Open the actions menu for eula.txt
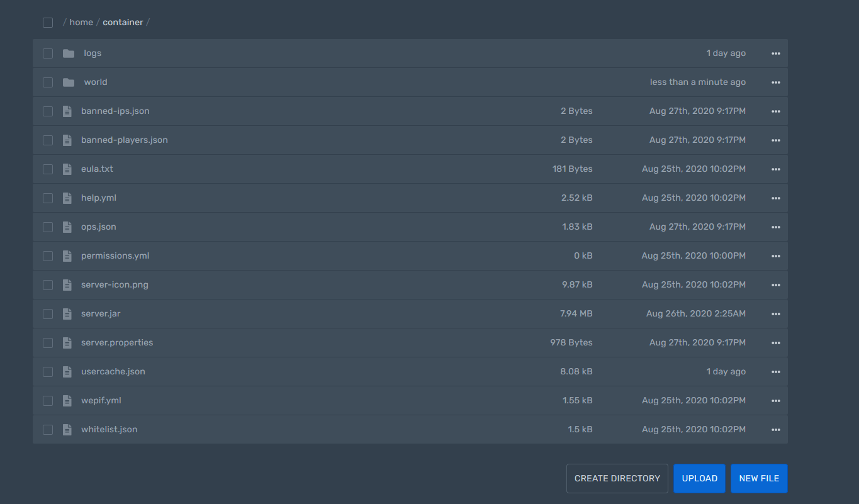Image resolution: width=859 pixels, height=504 pixels. (x=776, y=169)
